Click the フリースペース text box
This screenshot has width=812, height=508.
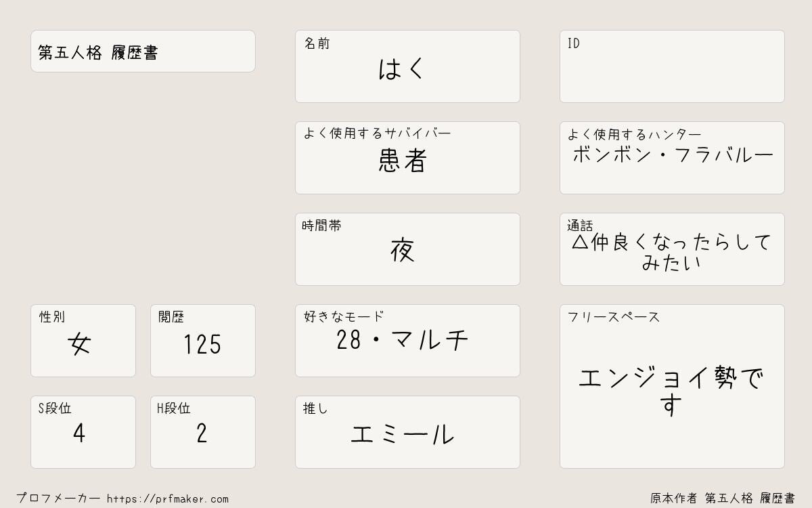[672, 386]
